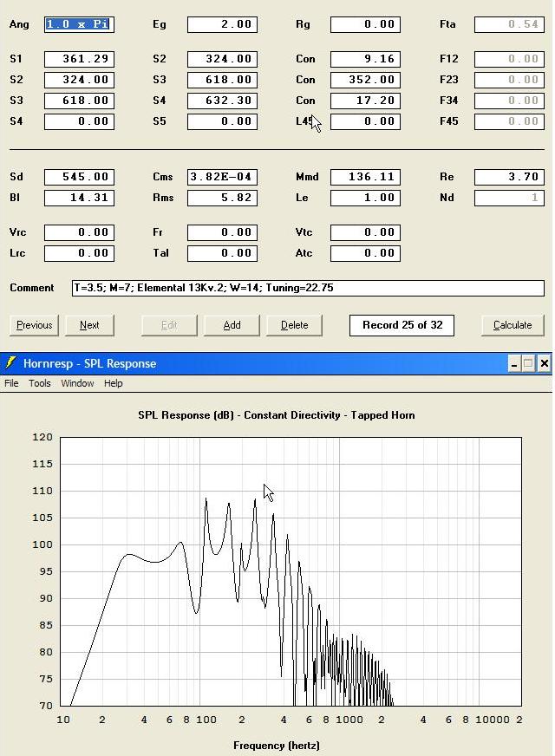555x756 pixels.
Task: Click the Rms field showing 5.82
Action: (x=222, y=198)
